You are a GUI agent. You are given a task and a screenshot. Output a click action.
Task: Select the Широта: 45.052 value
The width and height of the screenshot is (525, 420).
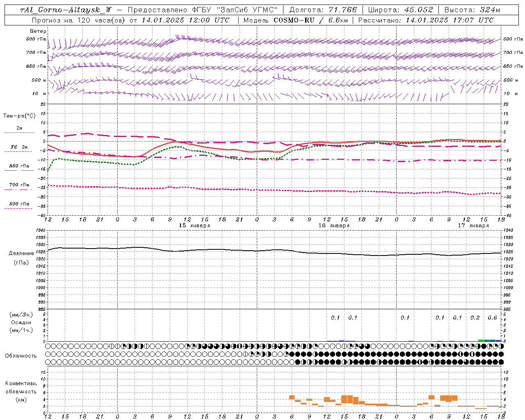pos(401,10)
